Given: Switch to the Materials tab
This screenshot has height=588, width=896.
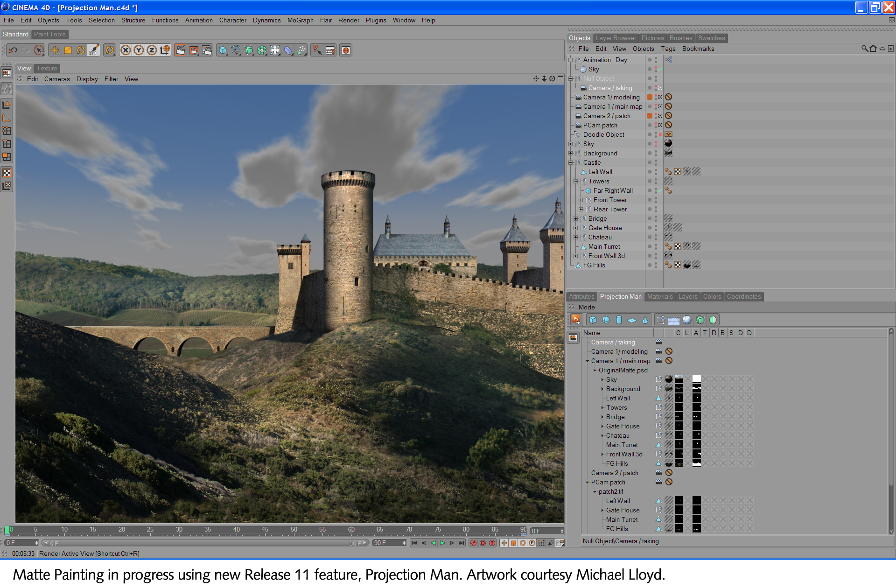Looking at the screenshot, I should tap(659, 296).
